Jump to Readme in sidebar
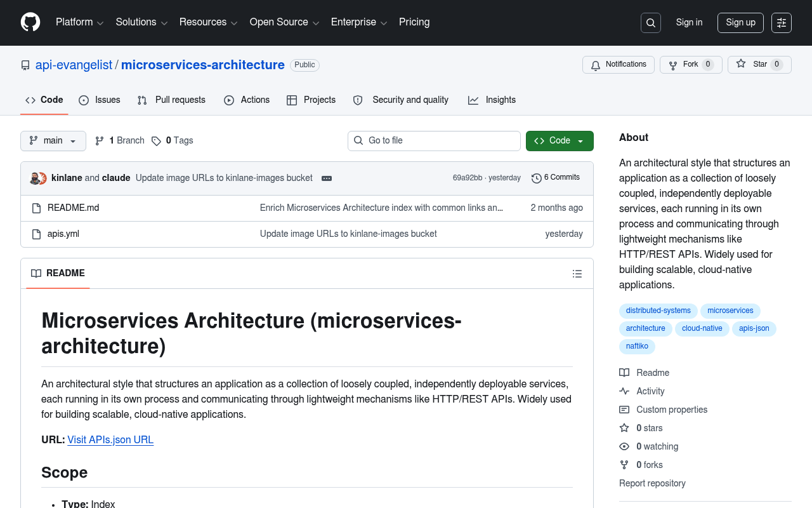Viewport: 812px width, 508px height. click(645, 373)
